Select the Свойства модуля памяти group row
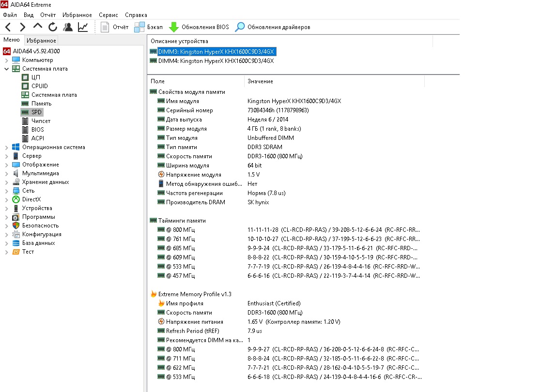Image resolution: width=558 pixels, height=392 pixels. point(191,92)
